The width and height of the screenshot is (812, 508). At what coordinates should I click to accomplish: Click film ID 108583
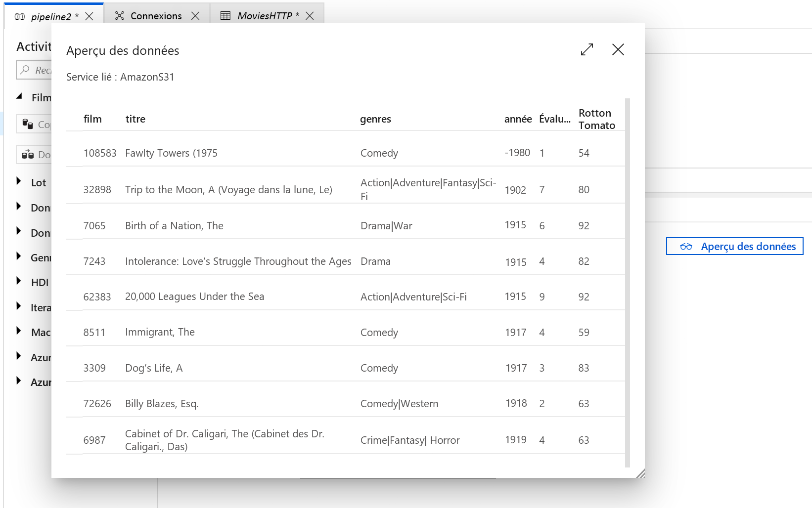[x=100, y=153]
